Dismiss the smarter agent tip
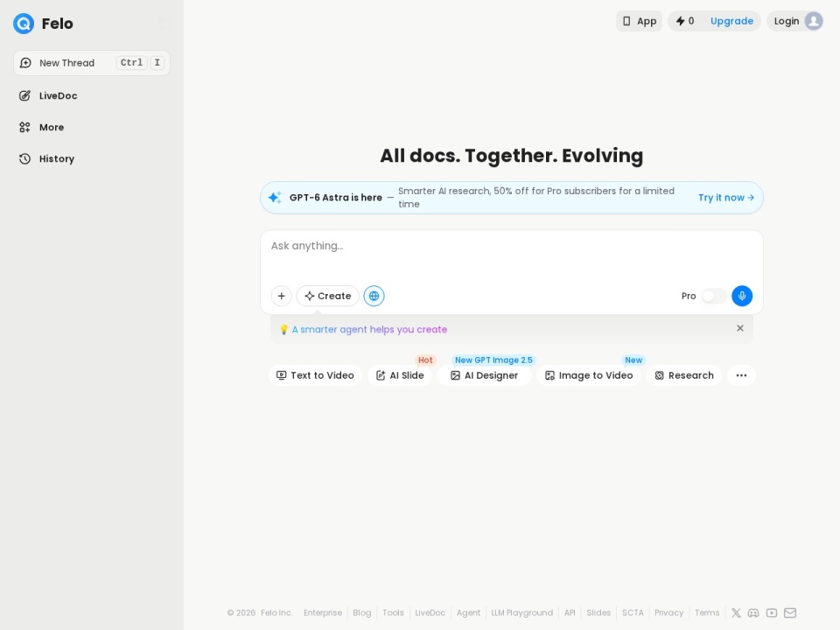Image resolution: width=840 pixels, height=630 pixels. (x=740, y=328)
